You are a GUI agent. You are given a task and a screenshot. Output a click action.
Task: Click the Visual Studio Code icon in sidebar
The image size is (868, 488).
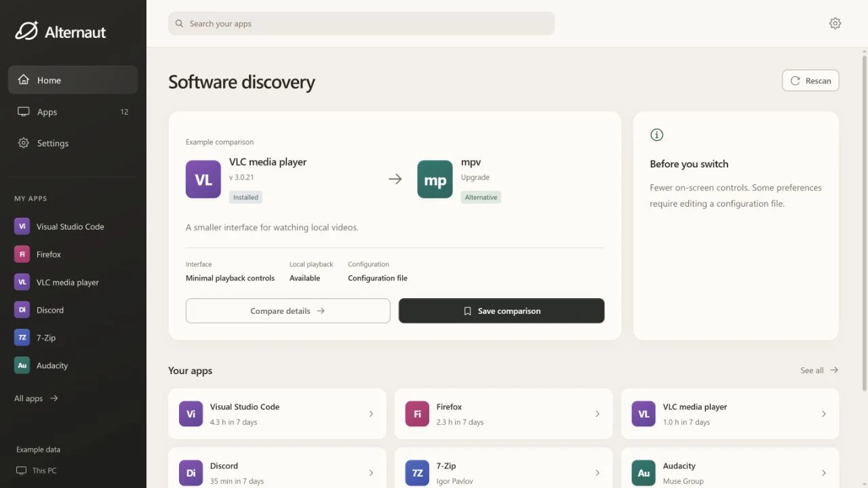click(x=22, y=226)
